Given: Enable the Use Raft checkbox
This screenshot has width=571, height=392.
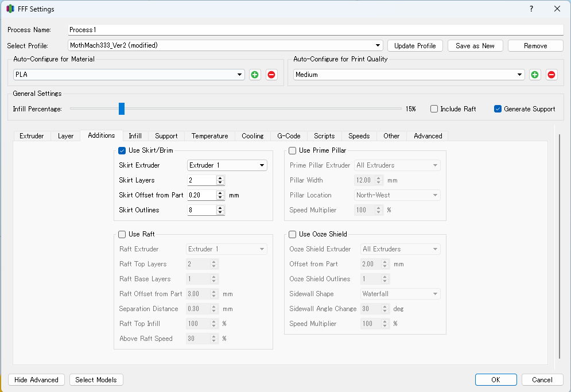Looking at the screenshot, I should coord(122,234).
